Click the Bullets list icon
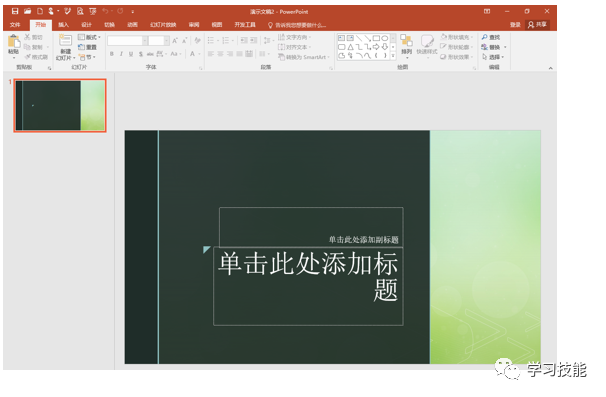Image resolution: width=606 pixels, height=397 pixels. coord(211,40)
